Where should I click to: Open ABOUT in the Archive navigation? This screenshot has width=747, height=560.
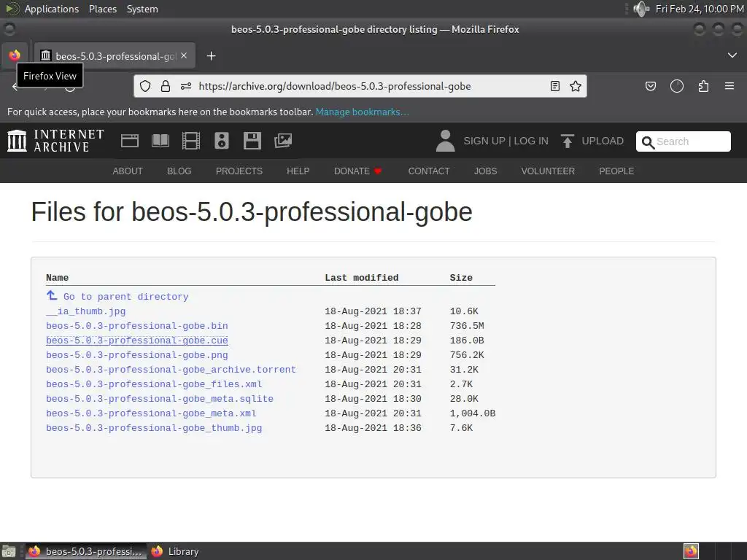[x=128, y=171]
